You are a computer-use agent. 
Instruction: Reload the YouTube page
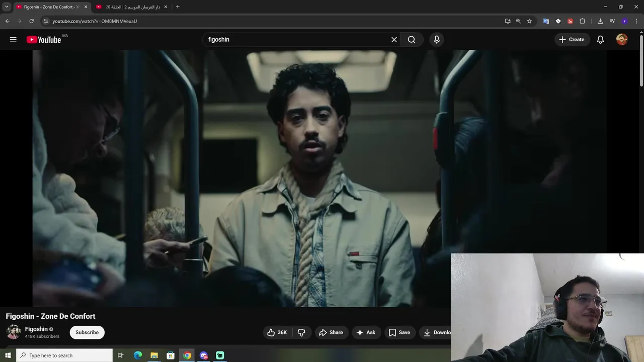pos(31,21)
